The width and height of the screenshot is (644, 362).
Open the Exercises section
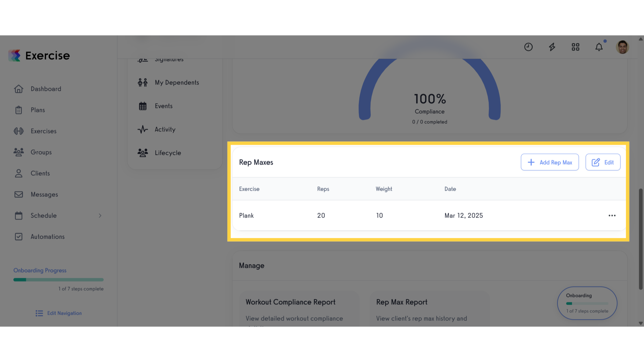pos(44,131)
